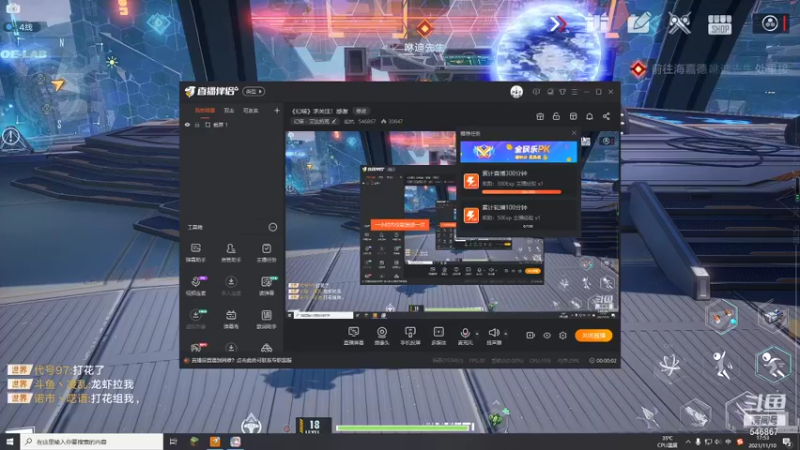Open the gift box icon in header

pos(540,116)
